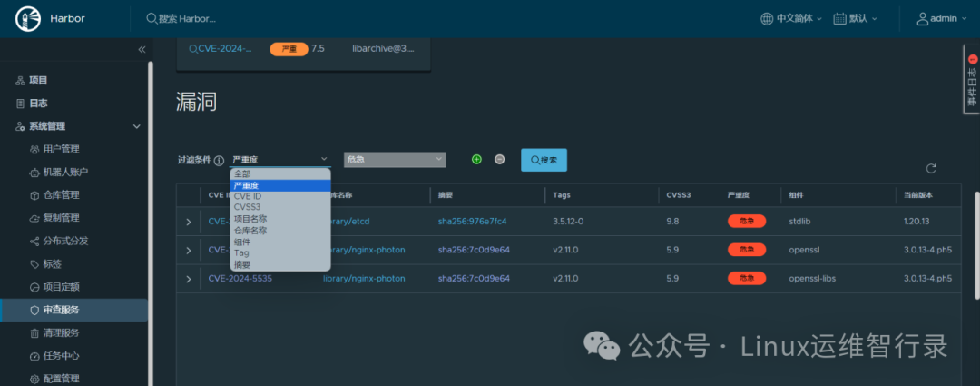The image size is (980, 386).
Task: Click the gray remove filter icon
Action: pos(499,160)
